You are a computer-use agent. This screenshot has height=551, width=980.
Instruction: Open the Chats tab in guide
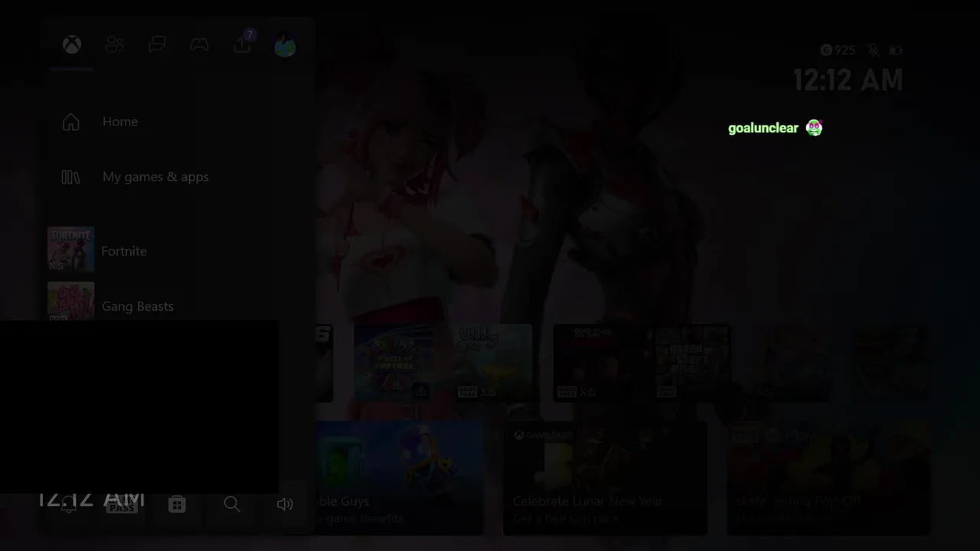157,45
